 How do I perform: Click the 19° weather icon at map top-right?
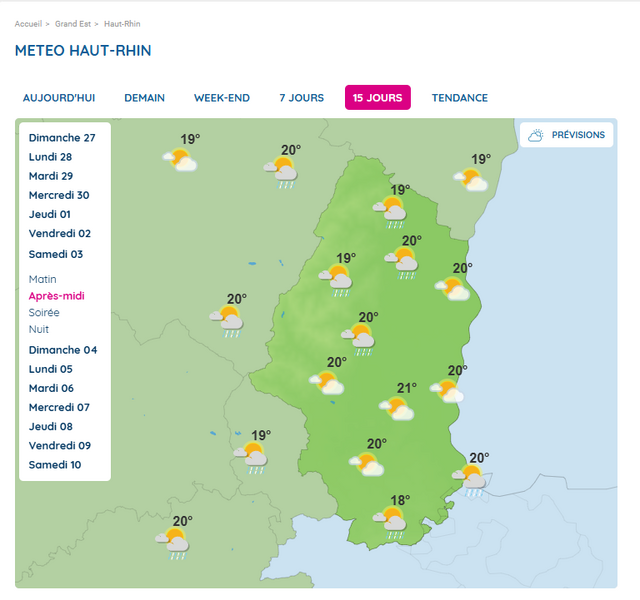[470, 180]
